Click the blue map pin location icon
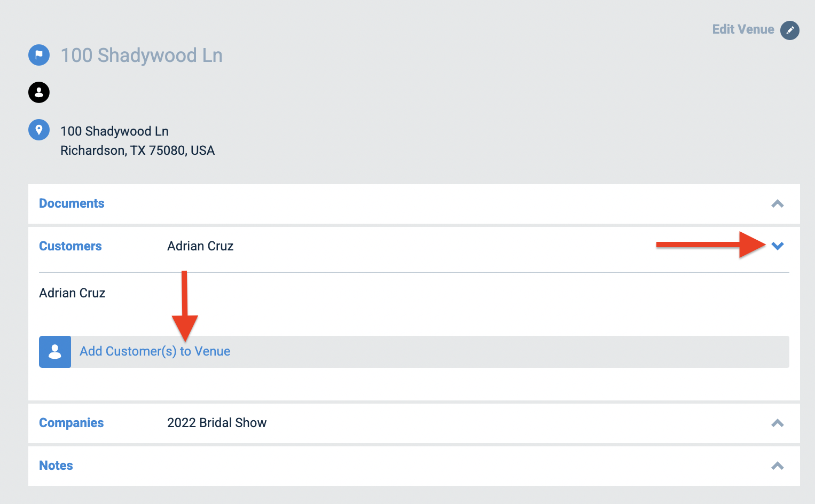This screenshot has height=504, width=815. click(39, 130)
